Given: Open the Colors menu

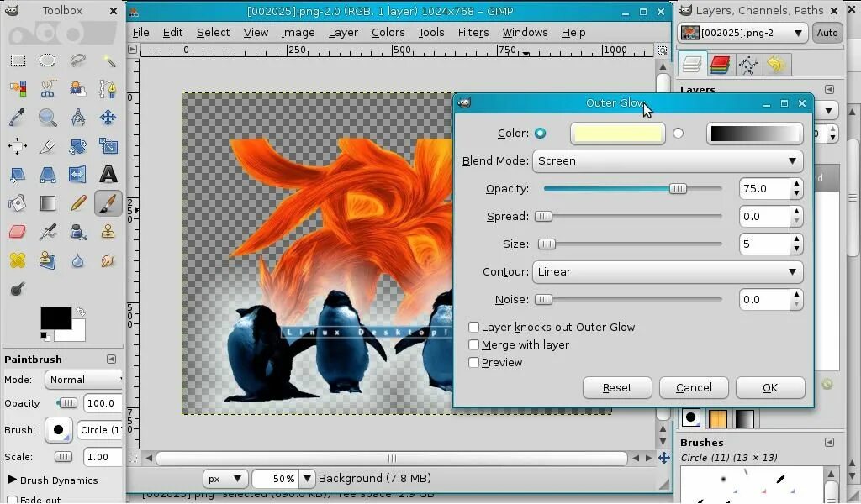Looking at the screenshot, I should point(388,33).
